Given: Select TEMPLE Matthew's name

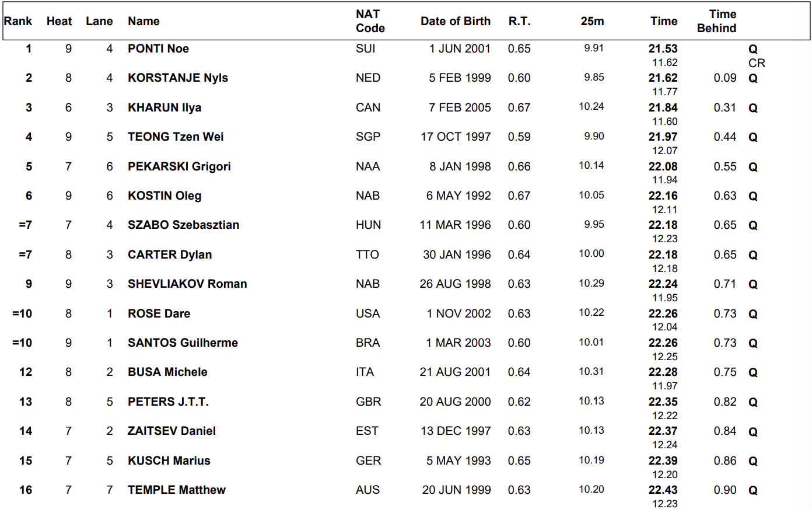Looking at the screenshot, I should (x=176, y=490).
